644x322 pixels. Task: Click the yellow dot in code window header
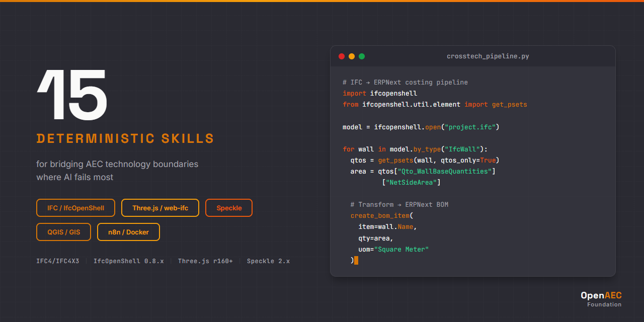coord(352,56)
